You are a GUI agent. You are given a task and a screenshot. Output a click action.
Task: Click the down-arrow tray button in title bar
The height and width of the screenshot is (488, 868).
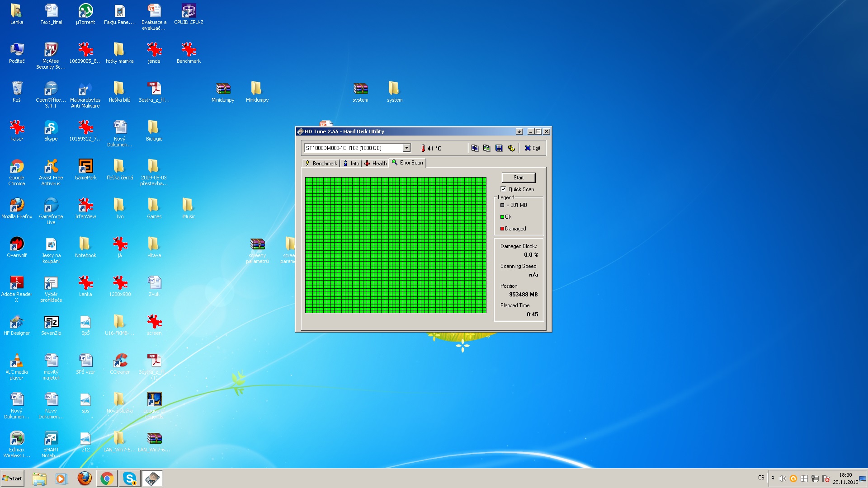pyautogui.click(x=519, y=131)
